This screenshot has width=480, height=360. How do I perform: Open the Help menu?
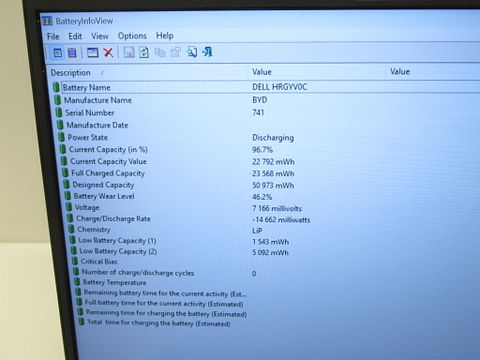coord(165,35)
